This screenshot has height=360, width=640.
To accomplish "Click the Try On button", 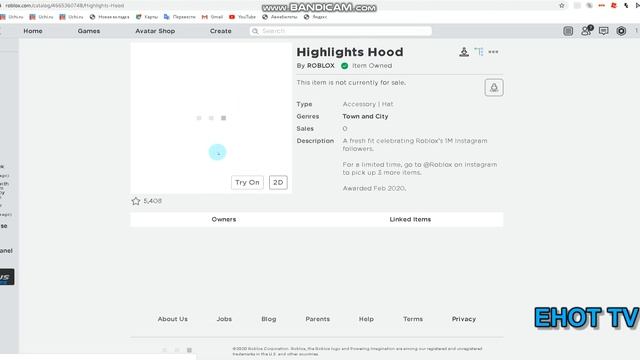I will coord(247,182).
